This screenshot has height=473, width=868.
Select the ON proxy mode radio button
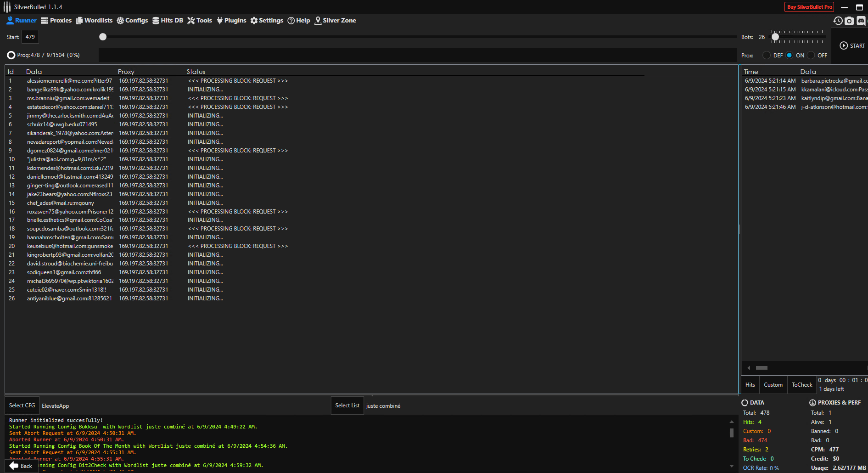[x=789, y=55]
